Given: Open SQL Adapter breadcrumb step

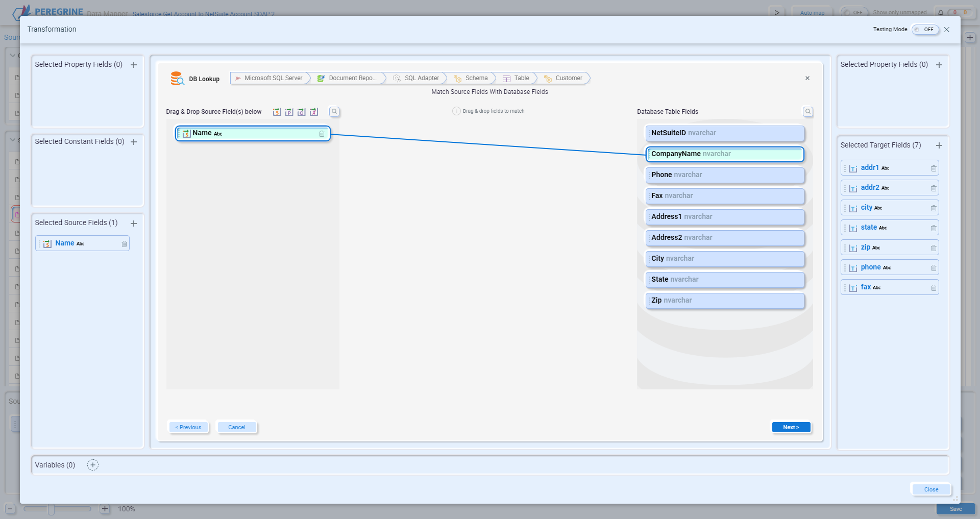Looking at the screenshot, I should 418,78.
